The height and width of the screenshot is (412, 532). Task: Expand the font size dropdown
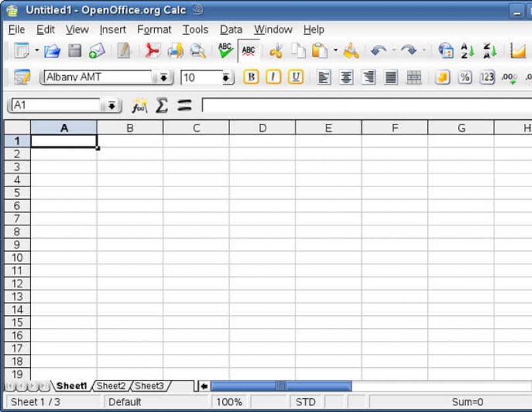tap(226, 78)
